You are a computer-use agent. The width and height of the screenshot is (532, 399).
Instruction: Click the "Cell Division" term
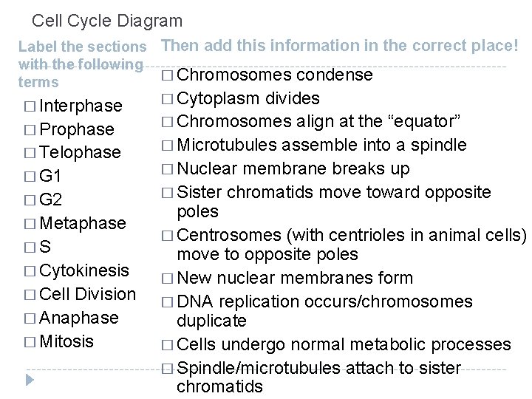pyautogui.click(x=88, y=294)
